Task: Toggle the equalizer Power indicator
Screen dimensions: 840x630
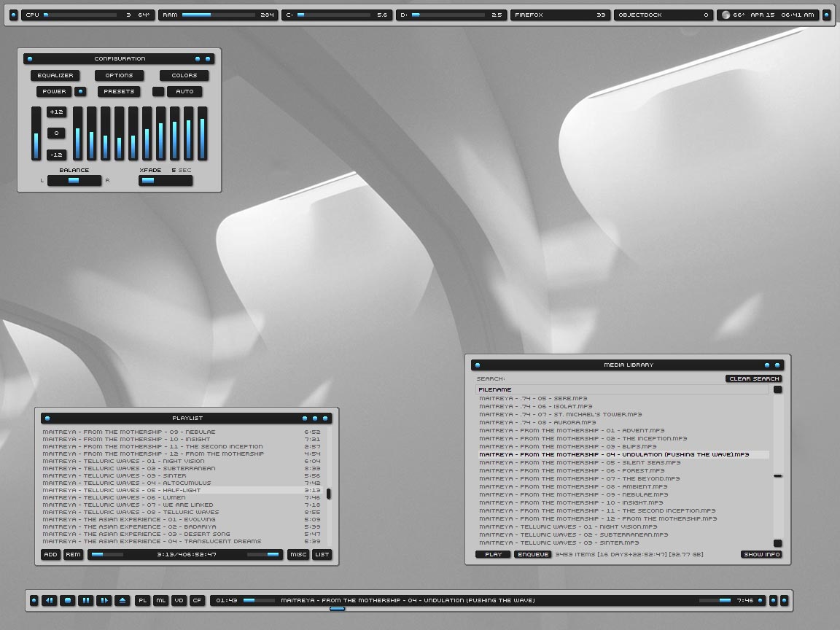Action: pyautogui.click(x=81, y=91)
